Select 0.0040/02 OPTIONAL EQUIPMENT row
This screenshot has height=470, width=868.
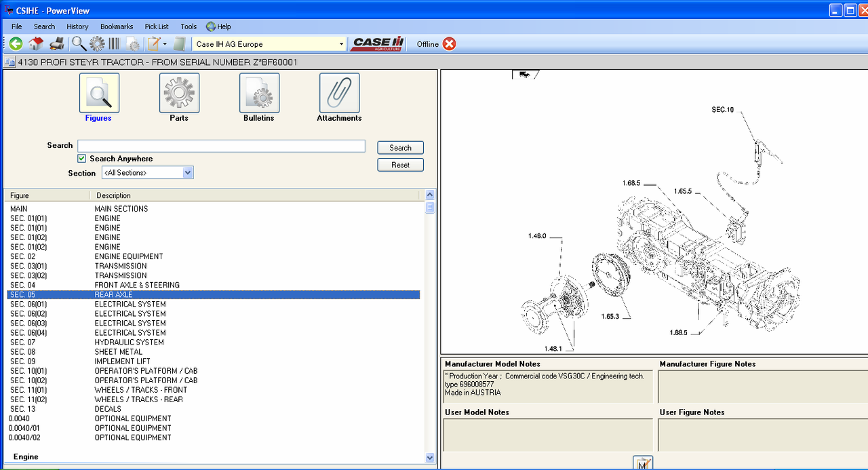tap(214, 437)
